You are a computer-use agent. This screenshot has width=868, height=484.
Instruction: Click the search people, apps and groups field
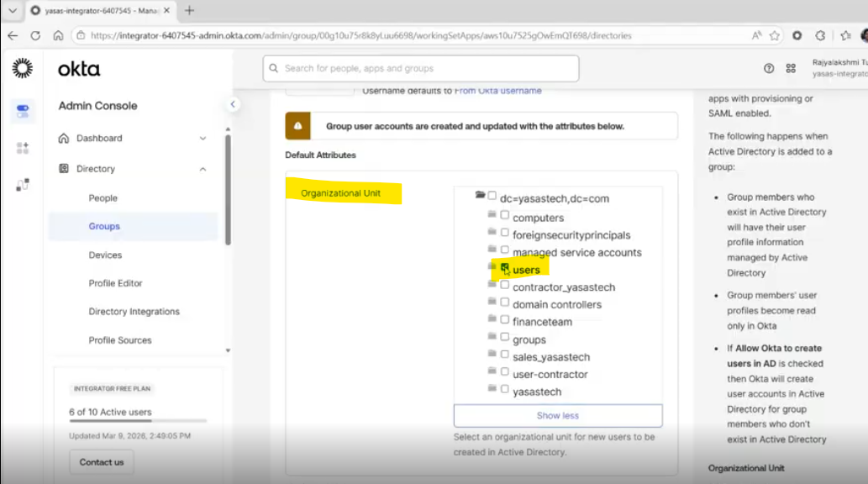click(x=420, y=68)
